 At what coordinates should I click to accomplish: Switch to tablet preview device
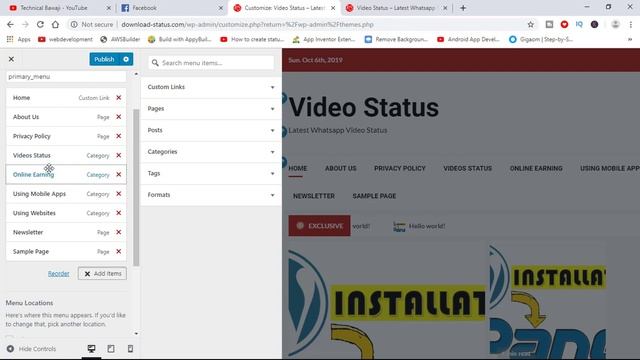(111, 349)
